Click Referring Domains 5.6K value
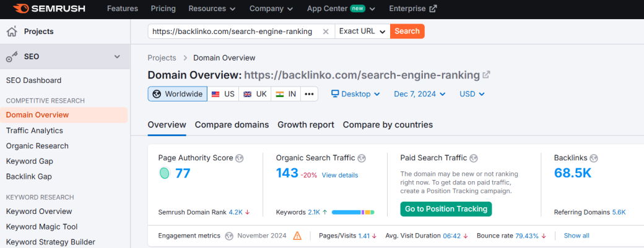The image size is (644, 248). 619,212
